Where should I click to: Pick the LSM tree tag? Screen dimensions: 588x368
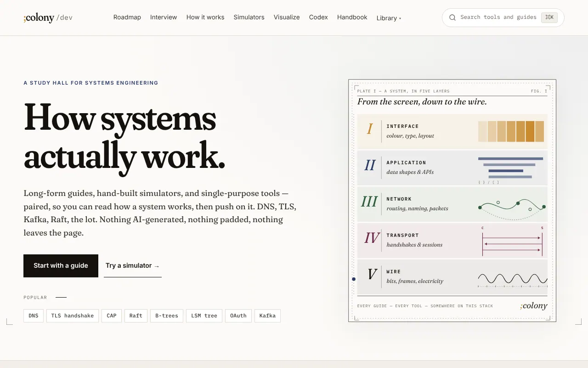coord(204,316)
